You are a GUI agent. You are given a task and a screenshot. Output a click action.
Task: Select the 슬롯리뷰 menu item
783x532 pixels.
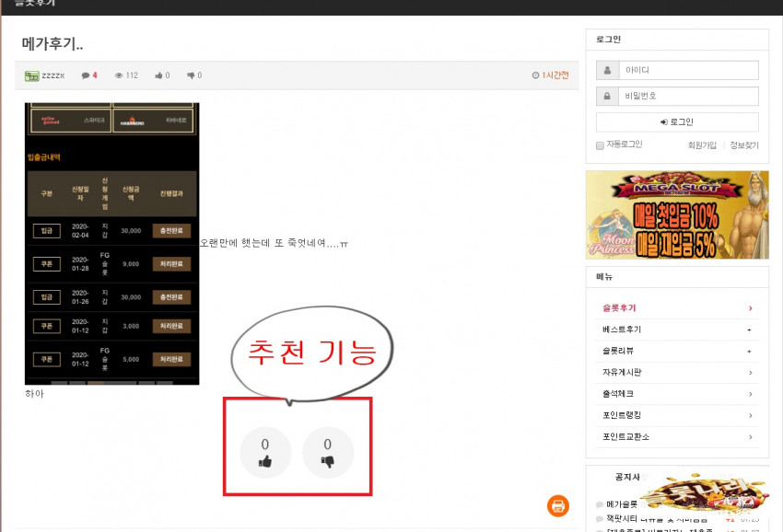pyautogui.click(x=677, y=351)
